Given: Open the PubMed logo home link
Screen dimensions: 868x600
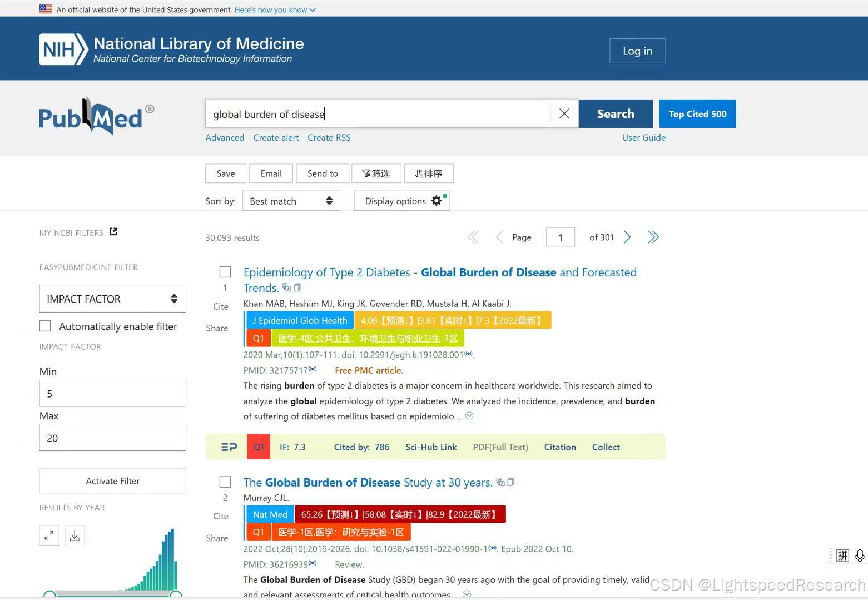Looking at the screenshot, I should point(96,116).
